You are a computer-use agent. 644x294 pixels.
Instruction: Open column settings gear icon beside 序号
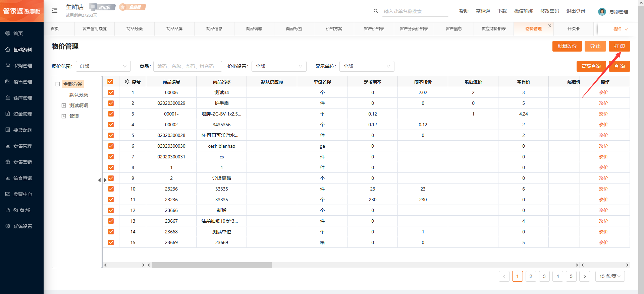(127, 81)
